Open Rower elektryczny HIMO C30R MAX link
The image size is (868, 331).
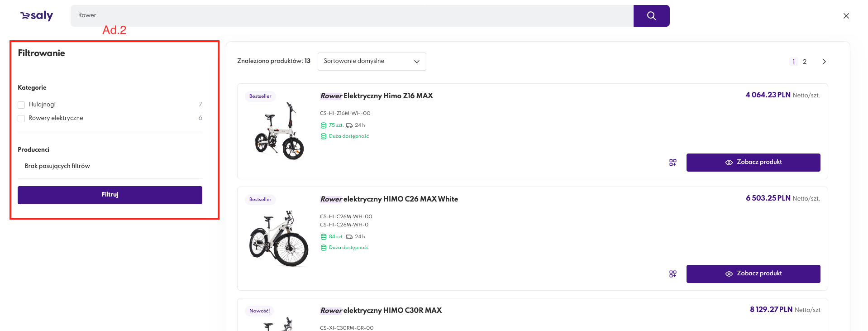(381, 311)
